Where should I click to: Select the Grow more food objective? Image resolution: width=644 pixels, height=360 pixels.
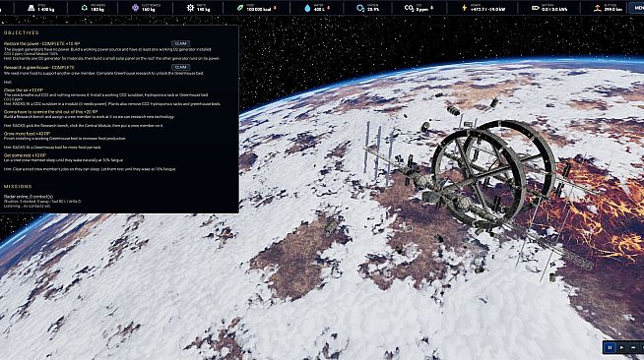tap(27, 134)
